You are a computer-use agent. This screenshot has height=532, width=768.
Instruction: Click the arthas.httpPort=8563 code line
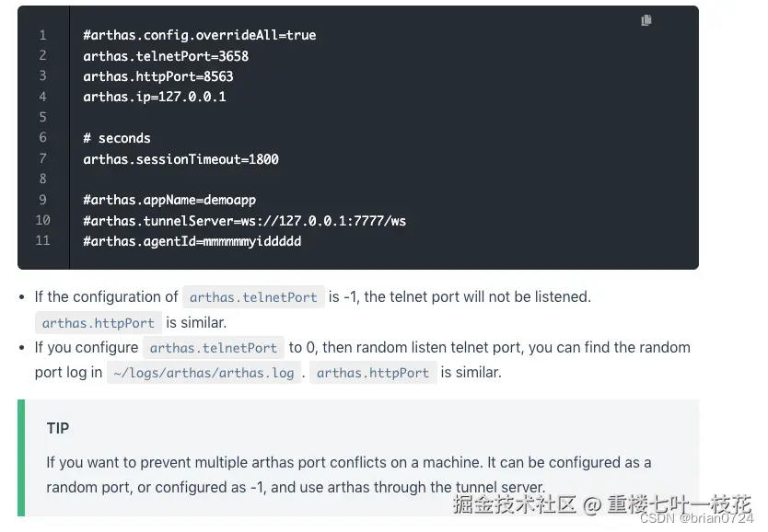pyautogui.click(x=157, y=76)
